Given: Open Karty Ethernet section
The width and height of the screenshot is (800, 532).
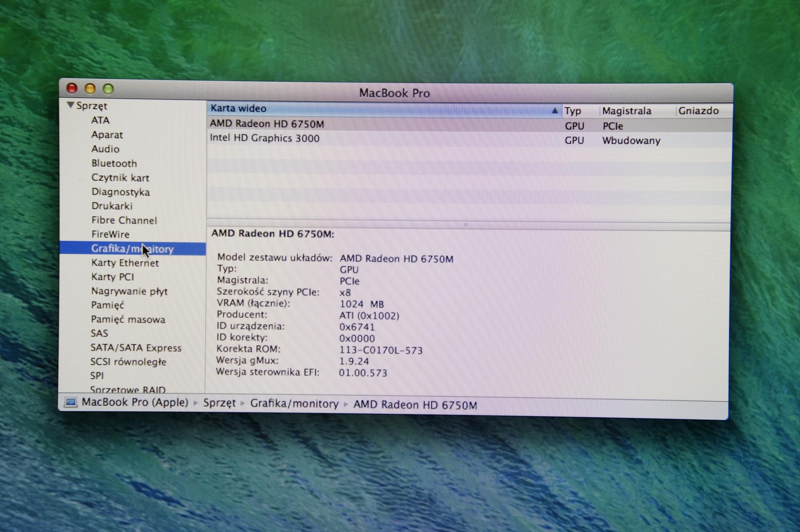Looking at the screenshot, I should coord(125,263).
